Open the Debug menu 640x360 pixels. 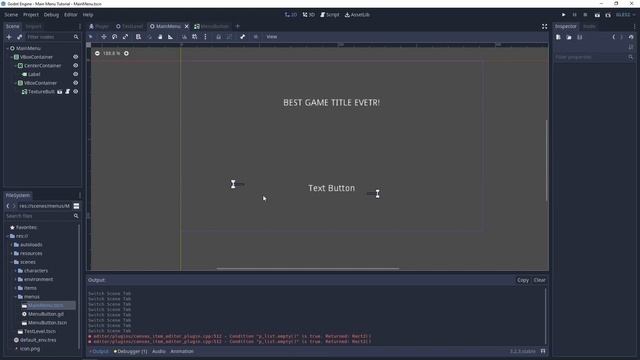click(x=51, y=15)
